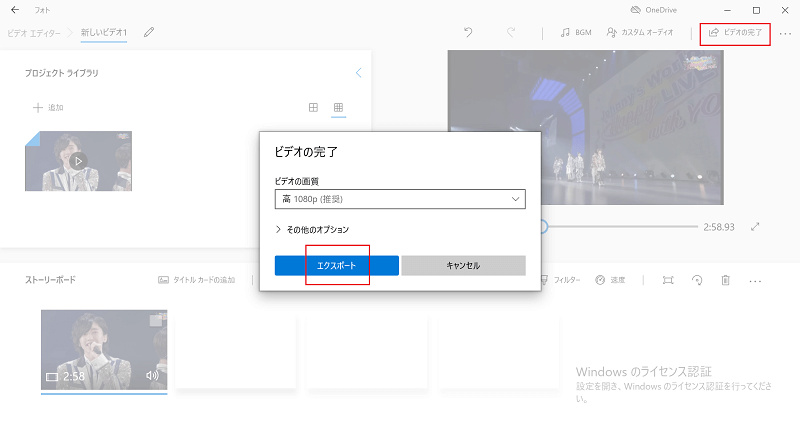Switch library to medium grid view
This screenshot has width=800, height=423.
(313, 107)
